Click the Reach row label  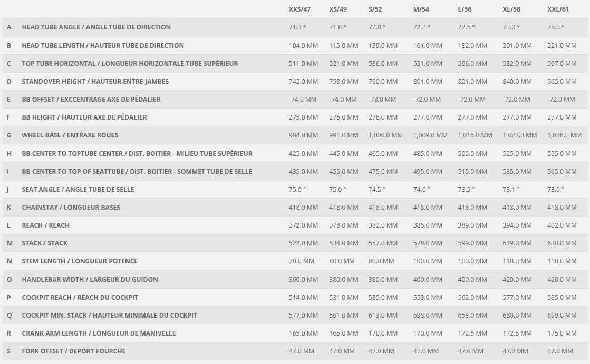pyautogui.click(x=45, y=225)
